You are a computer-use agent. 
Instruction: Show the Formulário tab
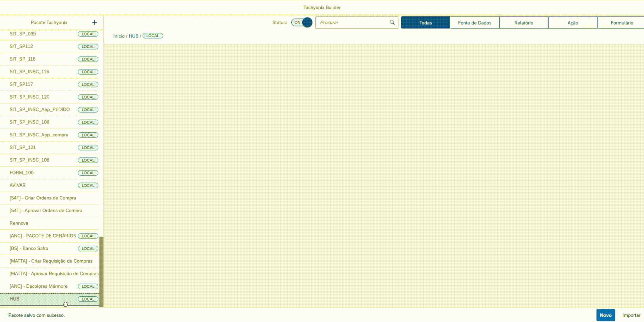tap(622, 23)
